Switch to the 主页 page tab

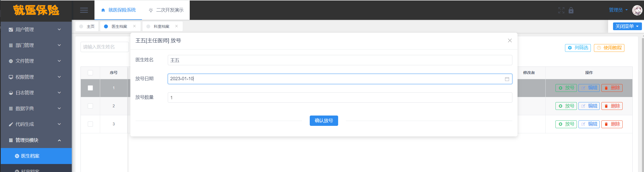[87, 26]
